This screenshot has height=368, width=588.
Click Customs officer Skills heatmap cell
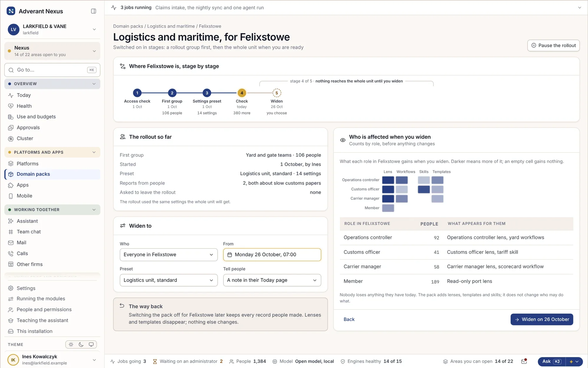[424, 189]
